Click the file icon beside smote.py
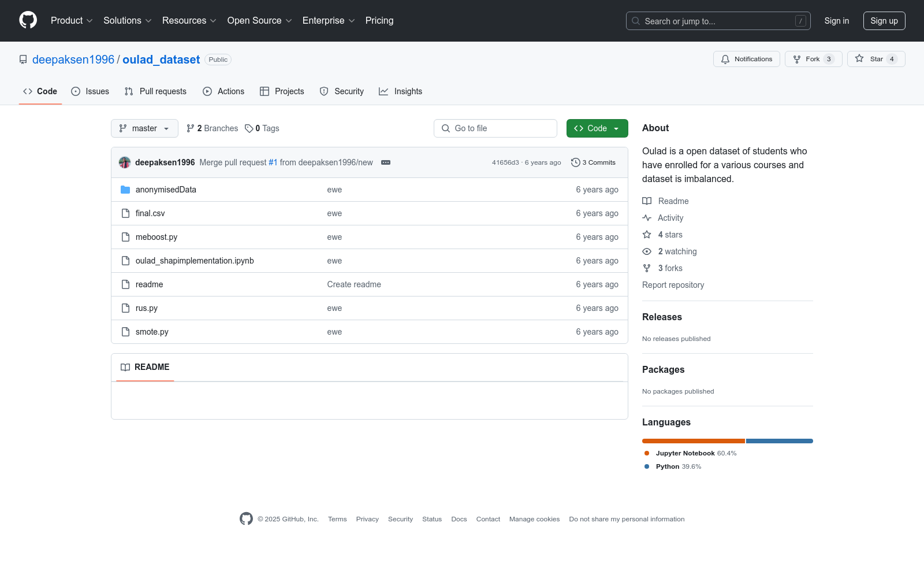 point(125,332)
